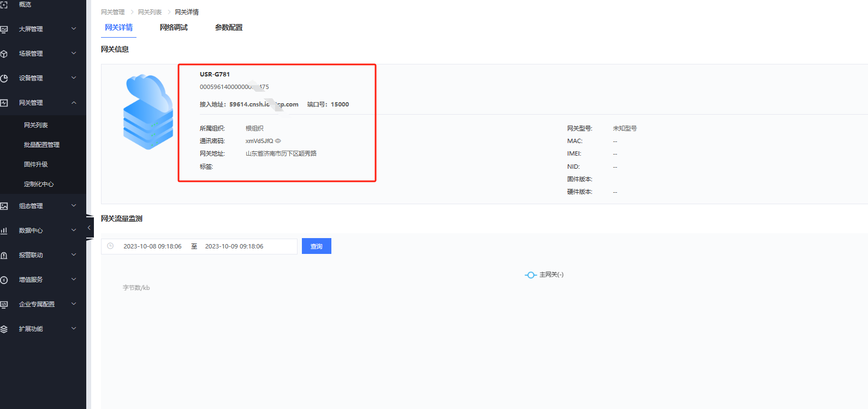Click the start date-time field
Viewport: 868px width, 409px height.
152,246
